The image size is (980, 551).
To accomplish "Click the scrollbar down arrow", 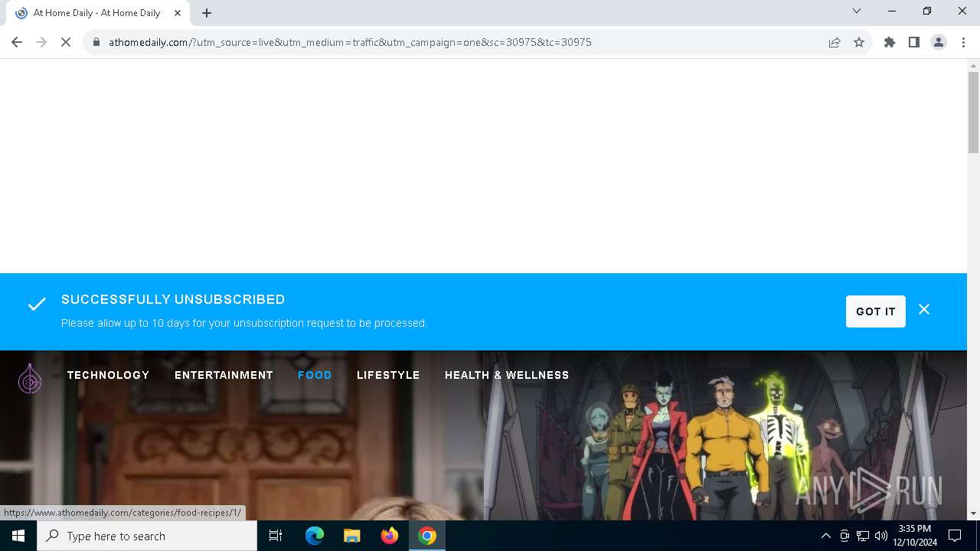I will coord(973,514).
